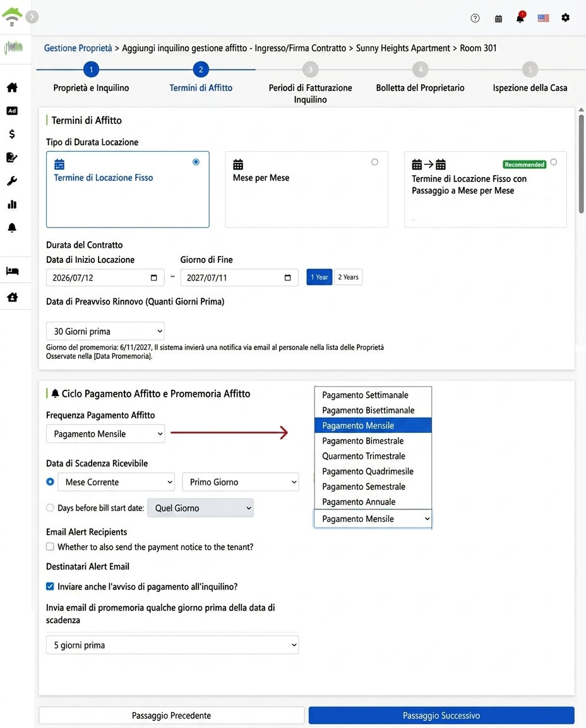Open Quel Giorno dropdown

pyautogui.click(x=200, y=508)
